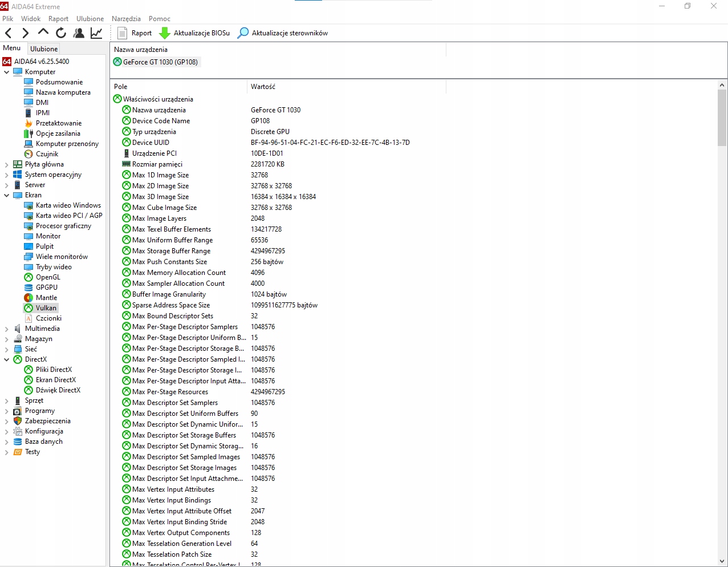Screen dimensions: 728x567
Task: Expand the Multimedia tree node
Action: [x=6, y=329]
